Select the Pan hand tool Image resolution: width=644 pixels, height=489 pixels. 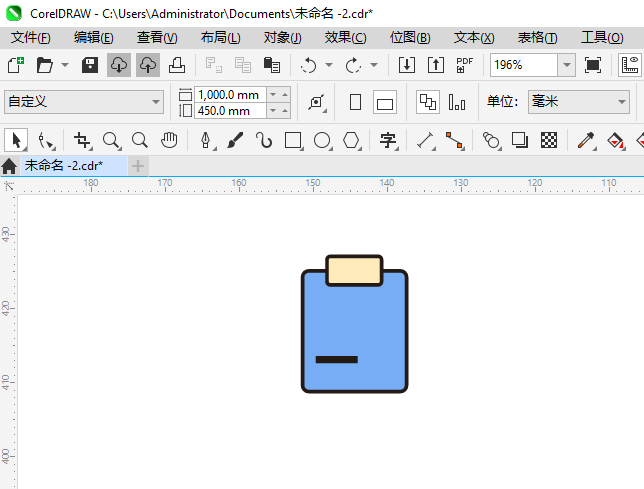[169, 140]
